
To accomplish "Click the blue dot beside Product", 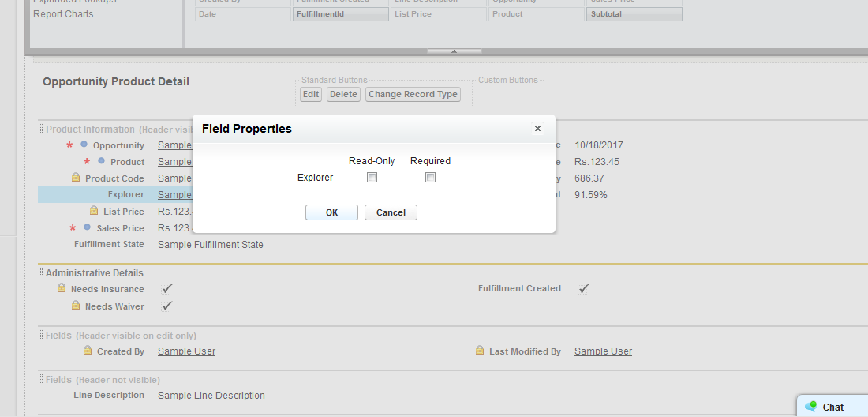I will (x=101, y=161).
